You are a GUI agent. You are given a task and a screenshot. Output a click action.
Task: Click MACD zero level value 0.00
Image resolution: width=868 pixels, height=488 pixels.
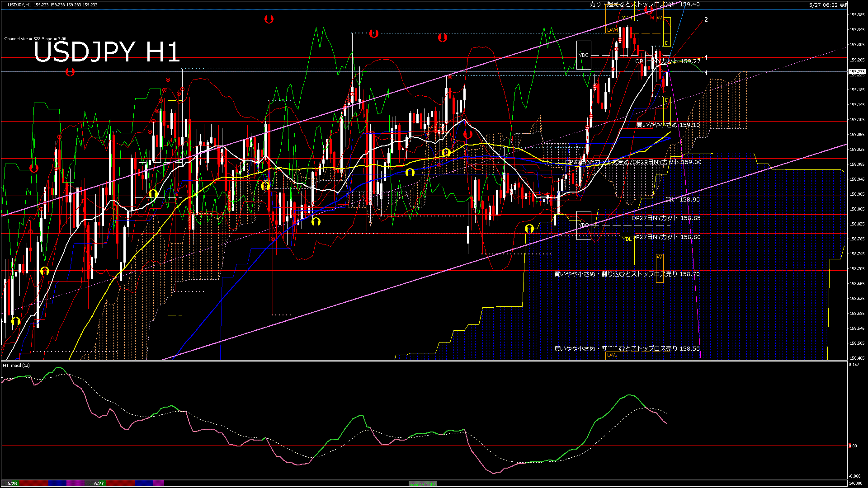(853, 446)
